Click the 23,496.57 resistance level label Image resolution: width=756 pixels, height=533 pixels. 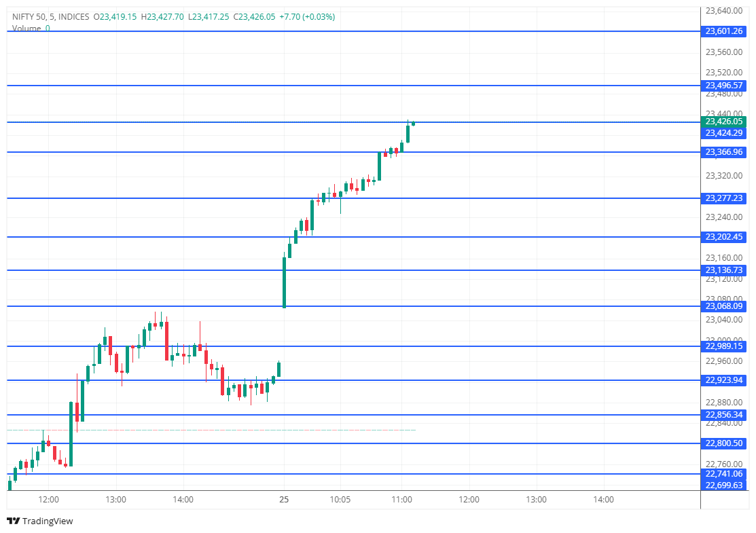click(x=723, y=86)
